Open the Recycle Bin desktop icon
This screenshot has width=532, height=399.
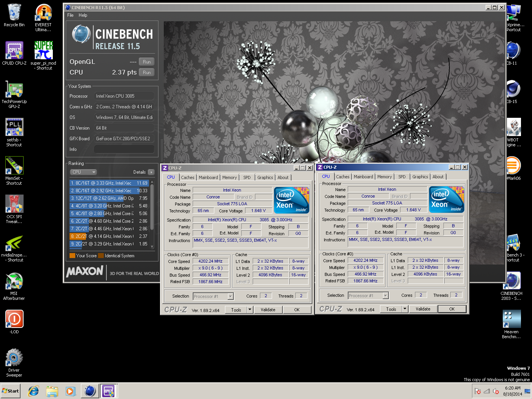[x=14, y=16]
